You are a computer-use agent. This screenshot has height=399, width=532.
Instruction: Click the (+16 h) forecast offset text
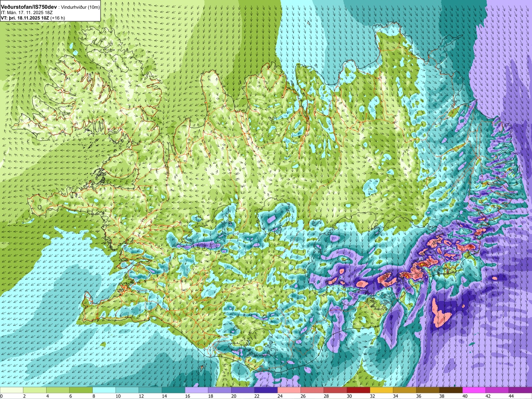[x=57, y=18]
